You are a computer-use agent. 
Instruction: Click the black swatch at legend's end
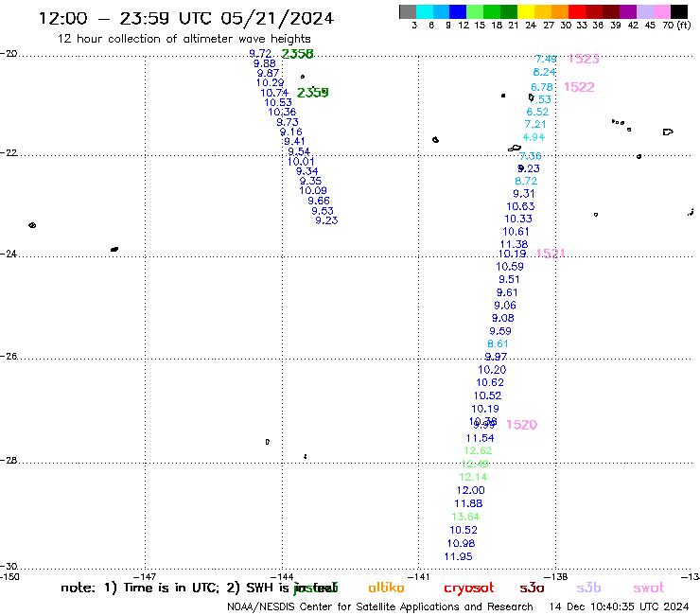(679, 11)
